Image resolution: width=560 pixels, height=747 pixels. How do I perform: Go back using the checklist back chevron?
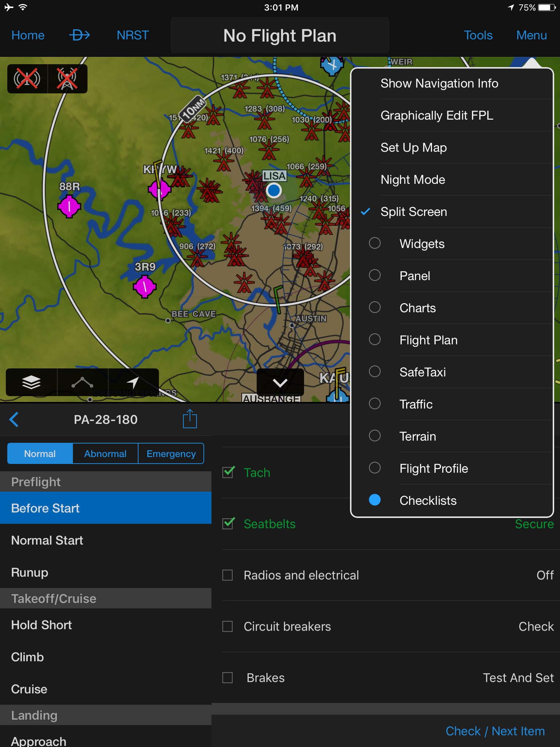(14, 419)
